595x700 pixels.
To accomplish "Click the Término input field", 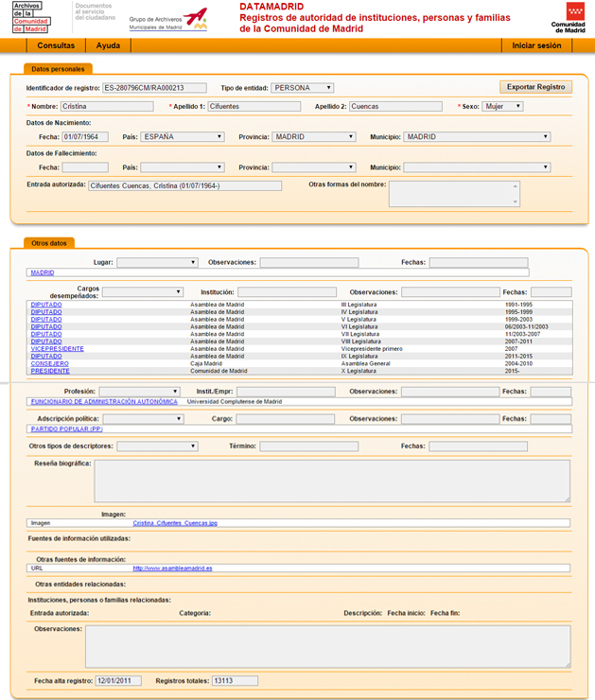I will 309,446.
